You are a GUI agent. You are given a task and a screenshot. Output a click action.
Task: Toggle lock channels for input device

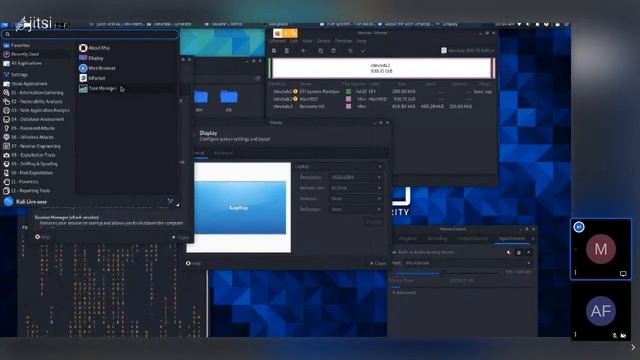coord(519,253)
